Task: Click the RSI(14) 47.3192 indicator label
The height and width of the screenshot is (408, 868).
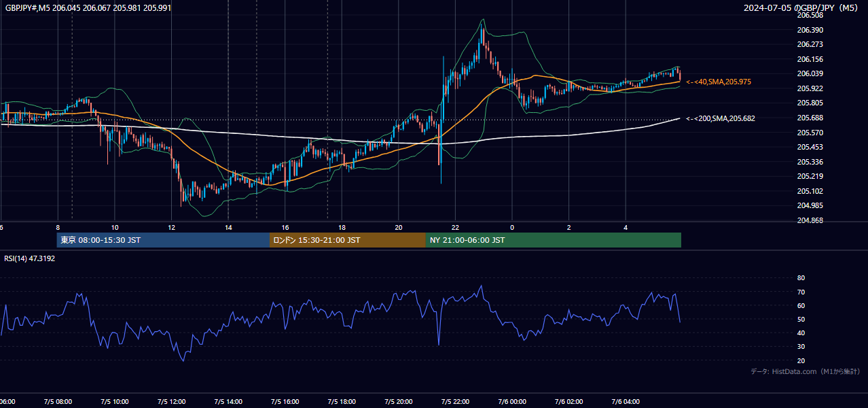Action: pos(30,258)
